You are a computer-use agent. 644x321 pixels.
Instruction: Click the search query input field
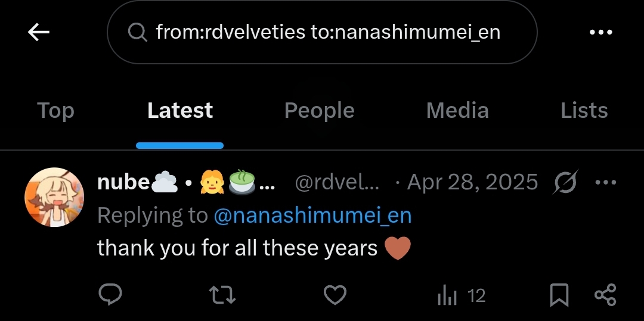[328, 32]
